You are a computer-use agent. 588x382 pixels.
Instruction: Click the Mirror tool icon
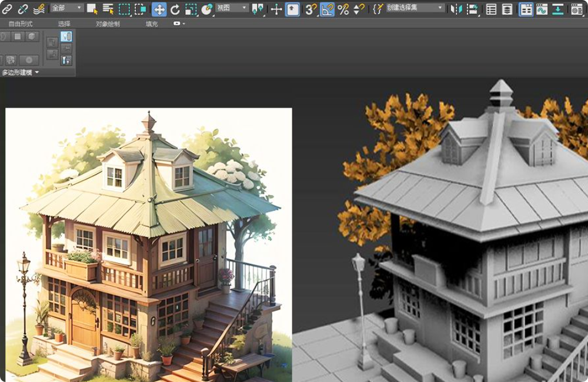click(x=456, y=9)
